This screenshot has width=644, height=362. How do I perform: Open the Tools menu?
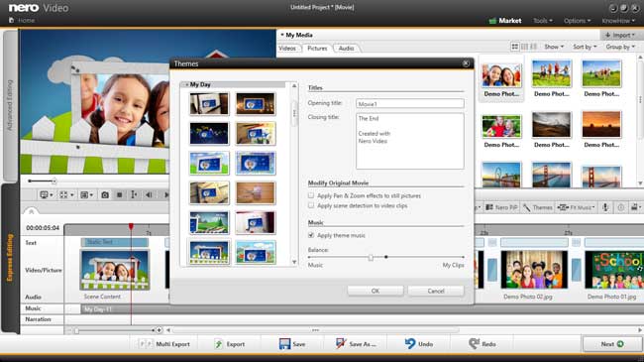click(543, 21)
